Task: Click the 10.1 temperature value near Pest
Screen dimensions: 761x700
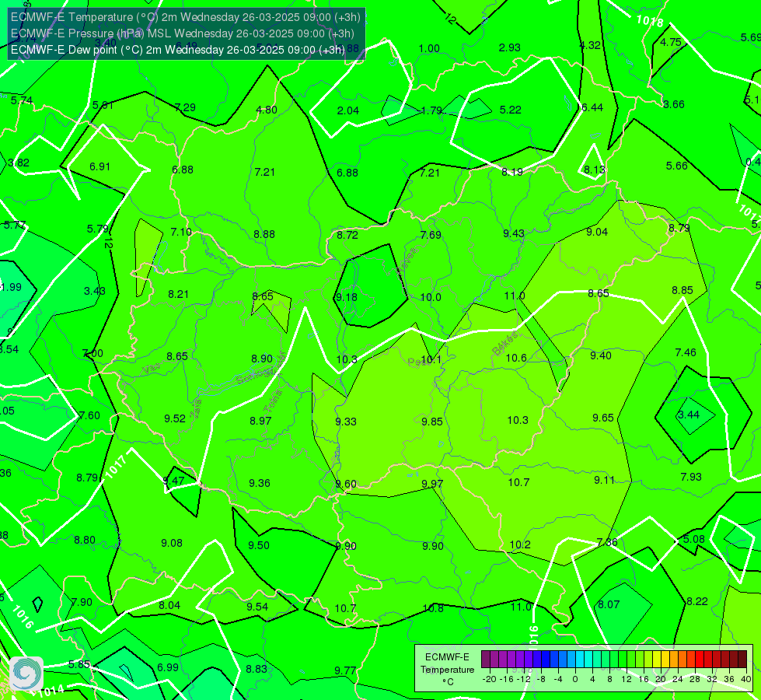Action: point(431,359)
